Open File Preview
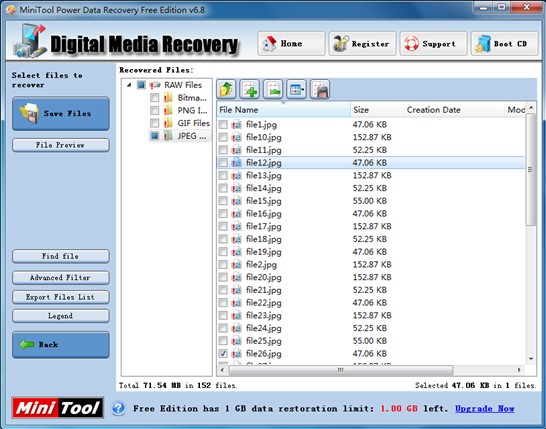The height and width of the screenshot is (429, 546). (61, 145)
